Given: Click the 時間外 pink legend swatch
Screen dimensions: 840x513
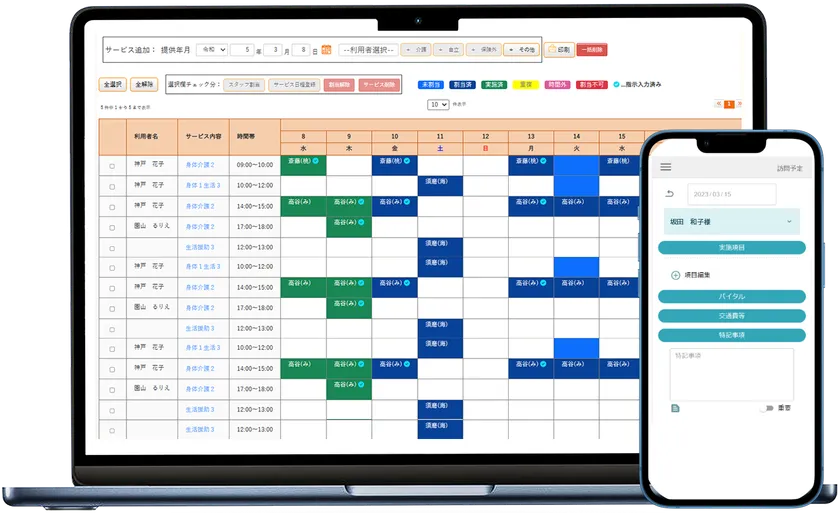Looking at the screenshot, I should click(558, 85).
